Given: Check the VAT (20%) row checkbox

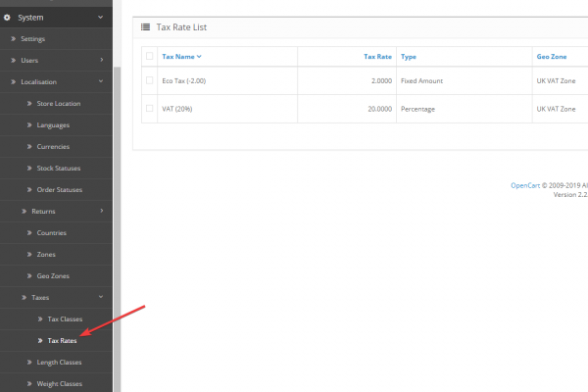Looking at the screenshot, I should point(149,109).
